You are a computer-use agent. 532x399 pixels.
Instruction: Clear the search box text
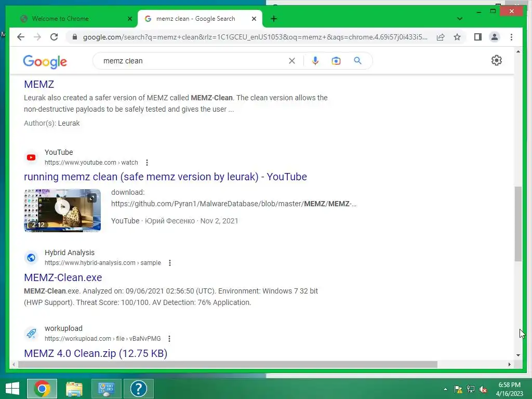(292, 61)
